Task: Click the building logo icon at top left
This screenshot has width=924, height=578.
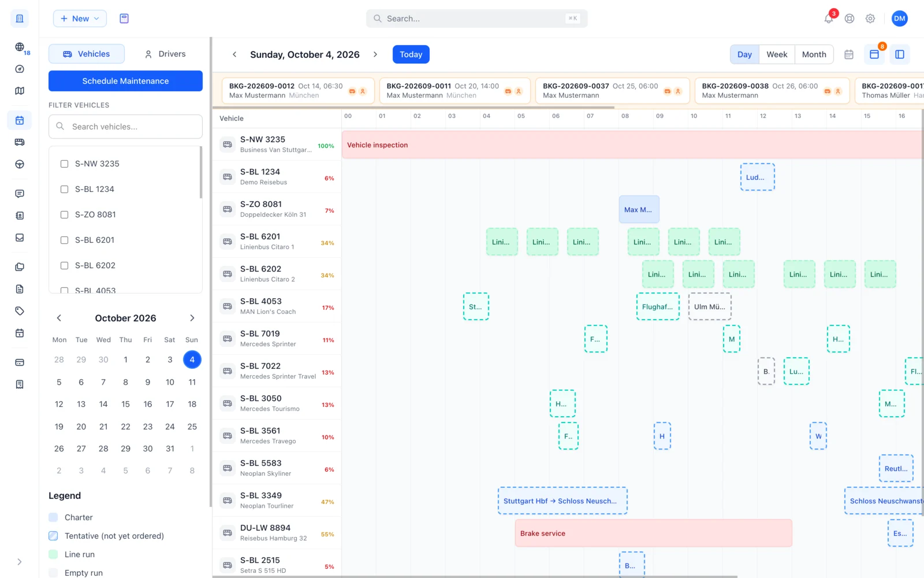Action: coord(20,18)
